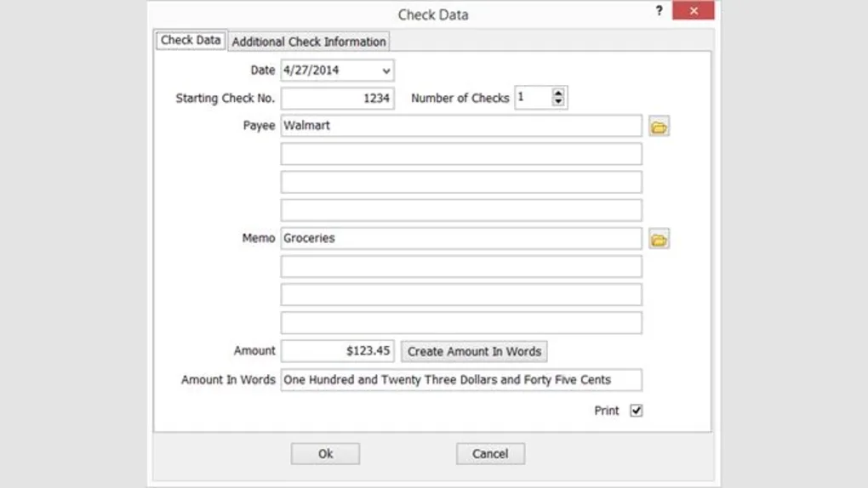Image resolution: width=868 pixels, height=488 pixels.
Task: Decrease Number of Checks with down arrow
Action: [x=558, y=102]
